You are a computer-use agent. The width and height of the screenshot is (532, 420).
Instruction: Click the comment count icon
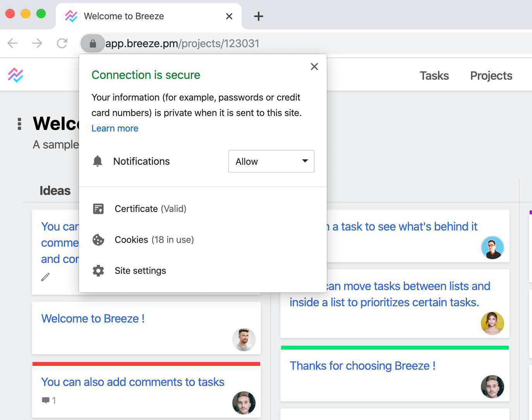pyautogui.click(x=46, y=400)
